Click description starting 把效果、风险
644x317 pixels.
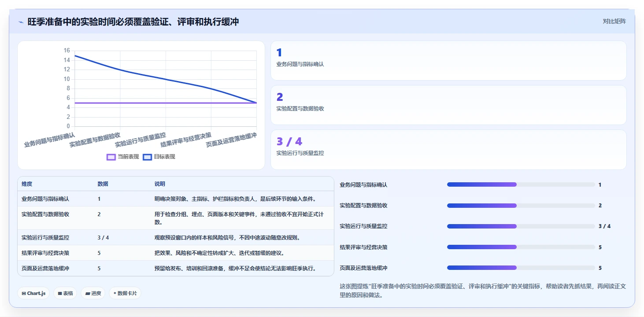click(x=219, y=253)
